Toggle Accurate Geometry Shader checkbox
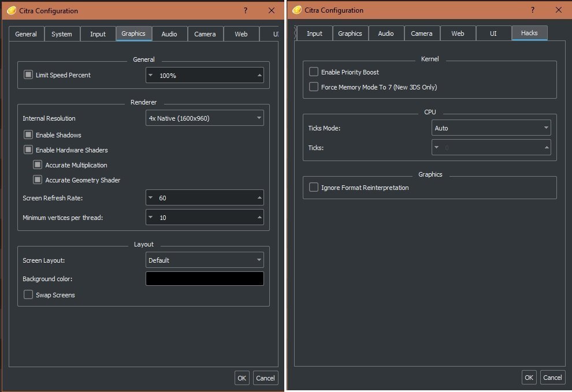Image resolution: width=572 pixels, height=392 pixels. click(x=38, y=180)
